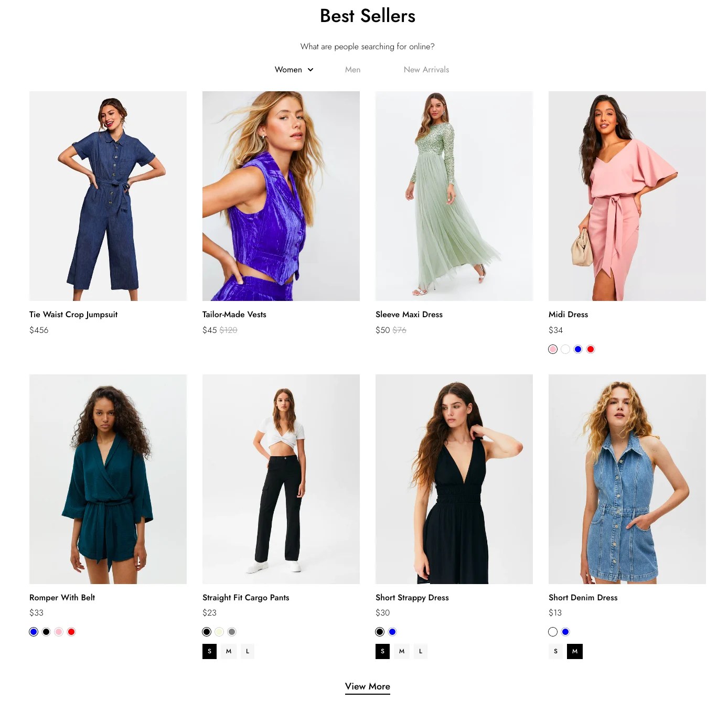Pick blue swatch for Short Strappy Dress

(392, 632)
